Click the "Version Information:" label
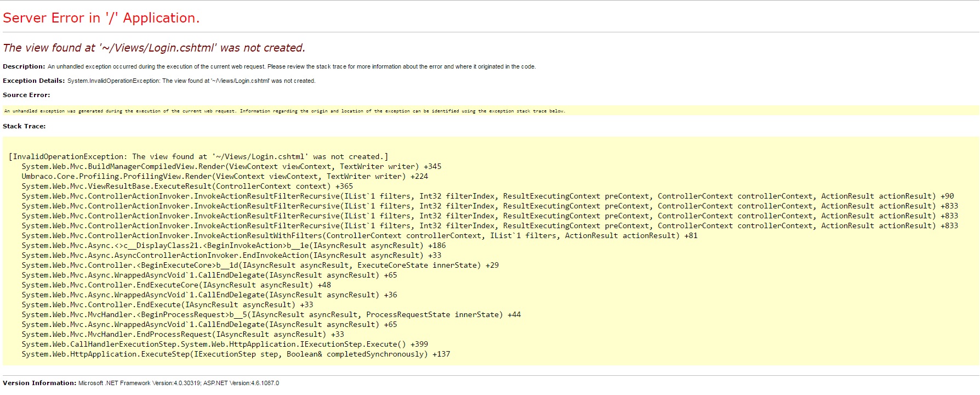The height and width of the screenshot is (395, 980). click(39, 383)
